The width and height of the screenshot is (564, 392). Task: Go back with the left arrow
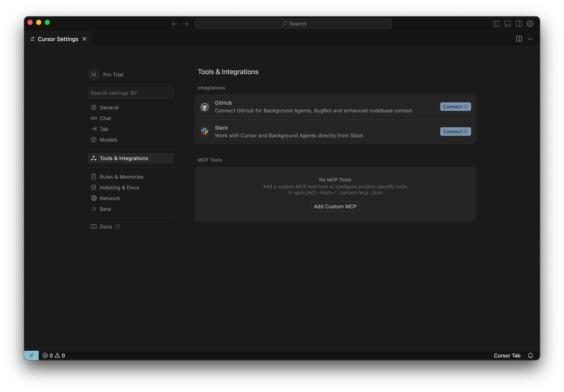174,24
